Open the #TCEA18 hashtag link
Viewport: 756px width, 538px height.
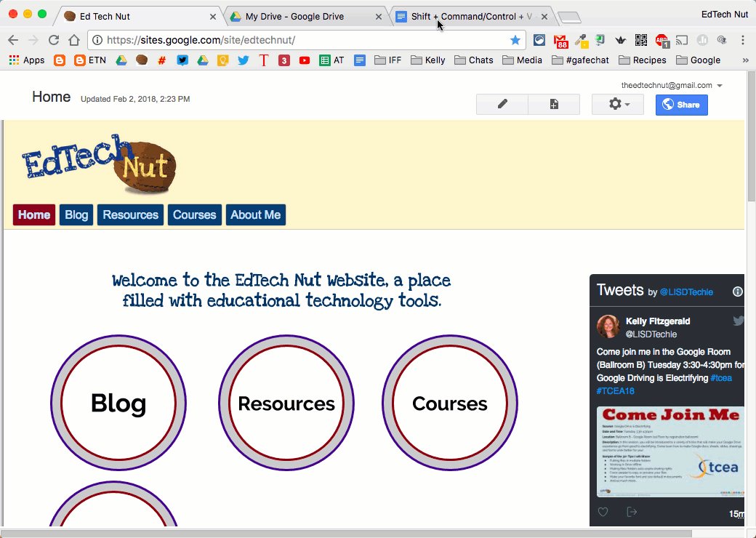click(x=616, y=391)
